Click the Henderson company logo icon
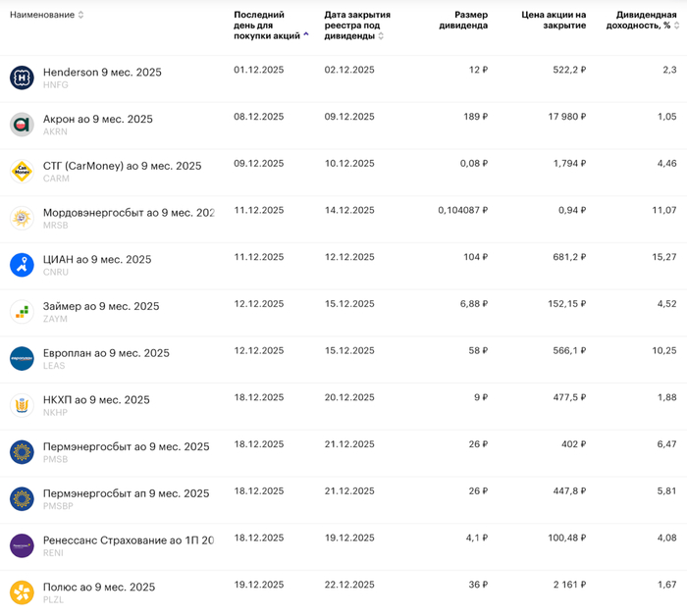 pyautogui.click(x=22, y=78)
